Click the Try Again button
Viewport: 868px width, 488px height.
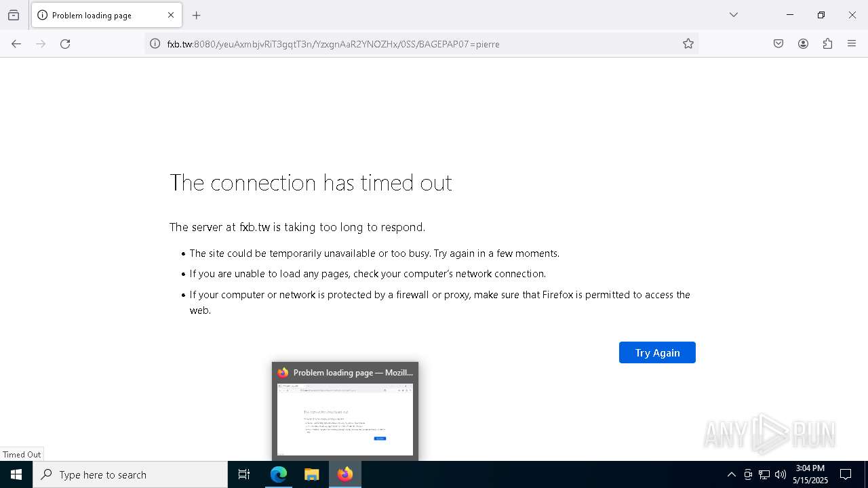tap(657, 352)
